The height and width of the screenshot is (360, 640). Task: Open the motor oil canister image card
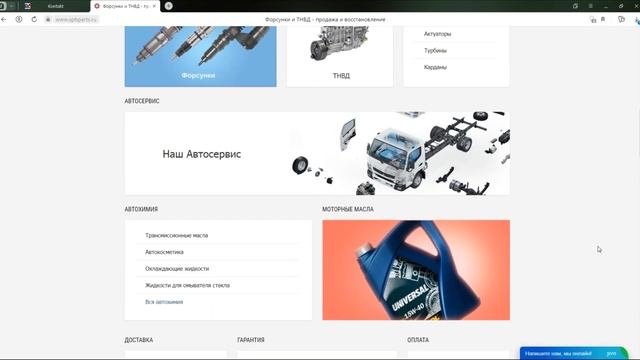coord(416,270)
